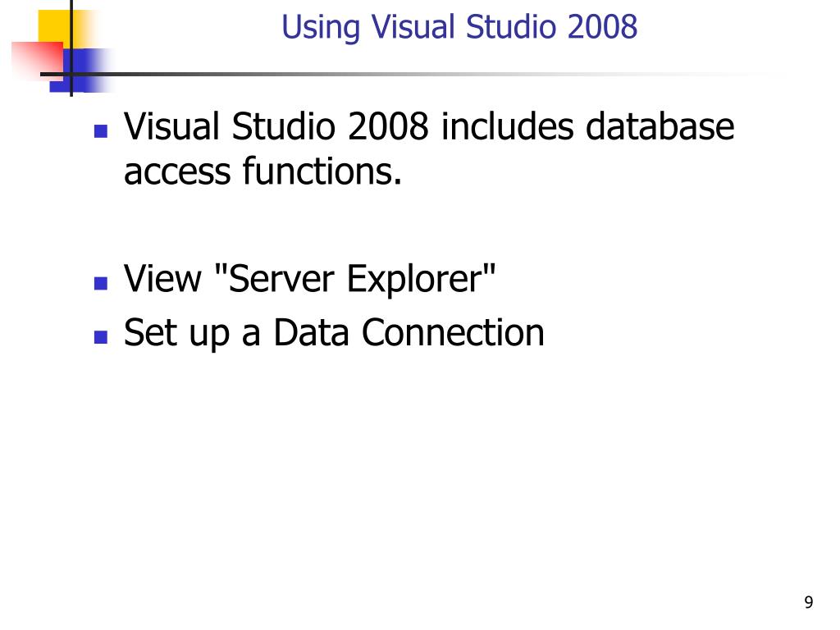Screen dimensions: 840x630
Task: Click the text line "access functions."
Action: [262, 172]
